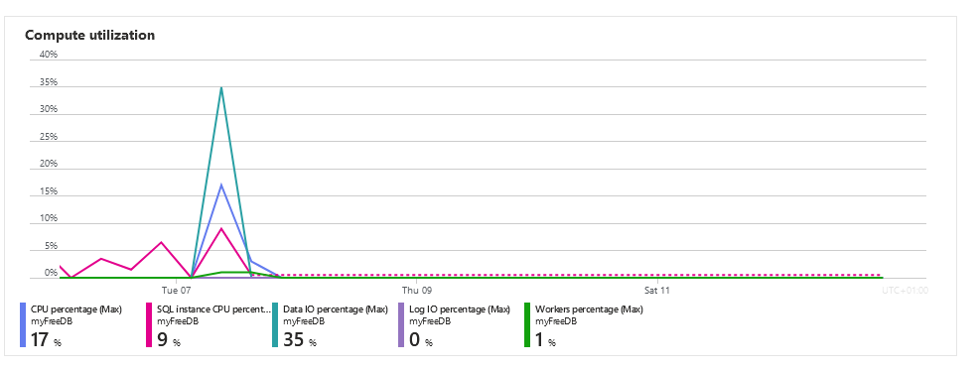The width and height of the screenshot is (980, 370).
Task: Click the blue CPU percentage legend swatch
Action: [23, 324]
